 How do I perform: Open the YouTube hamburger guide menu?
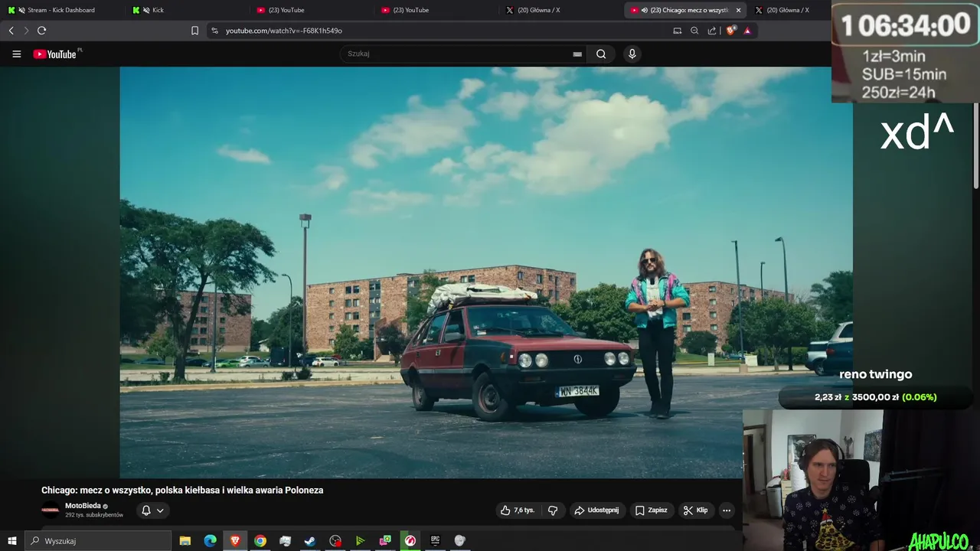pyautogui.click(x=16, y=54)
